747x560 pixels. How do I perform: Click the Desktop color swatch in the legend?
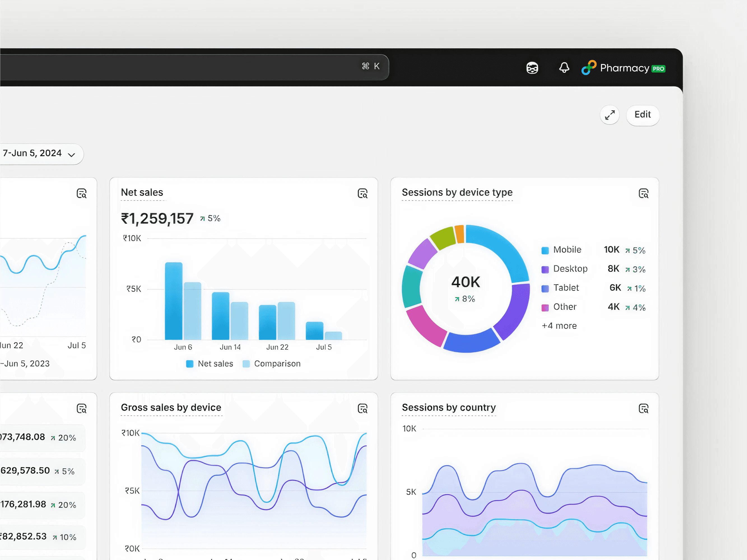coord(545,269)
